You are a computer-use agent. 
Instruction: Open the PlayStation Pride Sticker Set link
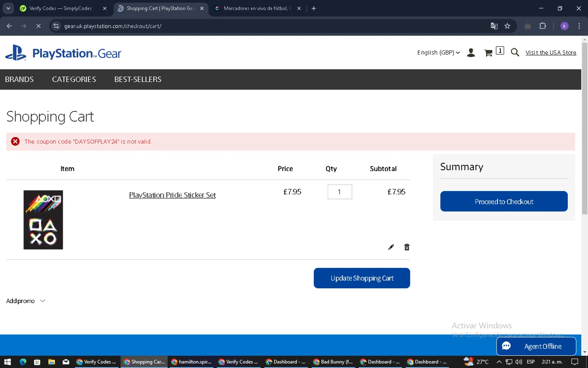[x=172, y=195]
